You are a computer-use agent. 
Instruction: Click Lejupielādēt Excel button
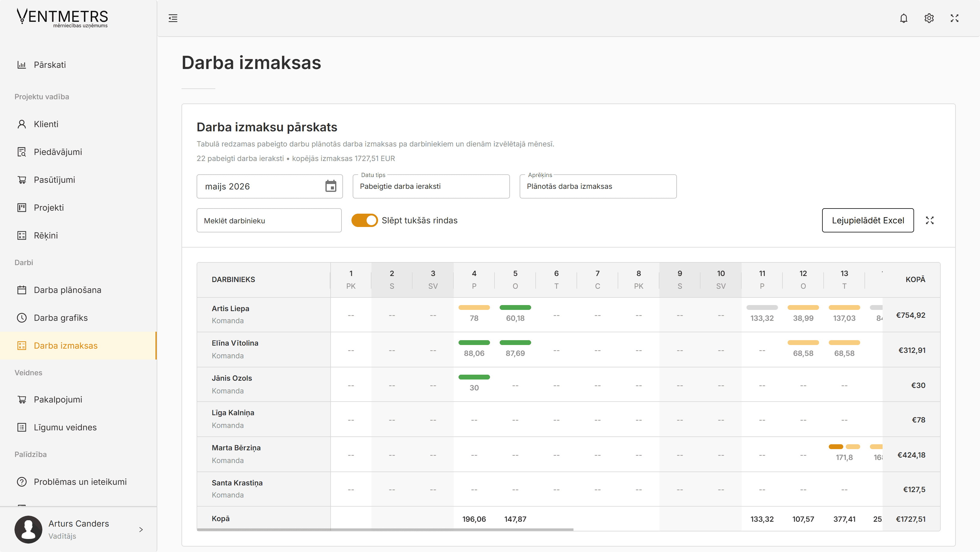click(x=868, y=220)
